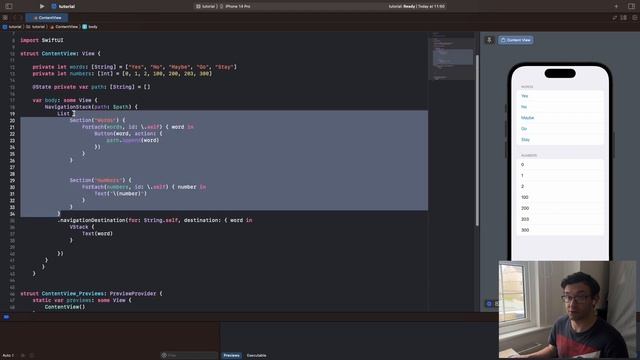
Task: Click the WORDS section header in preview
Action: point(527,87)
